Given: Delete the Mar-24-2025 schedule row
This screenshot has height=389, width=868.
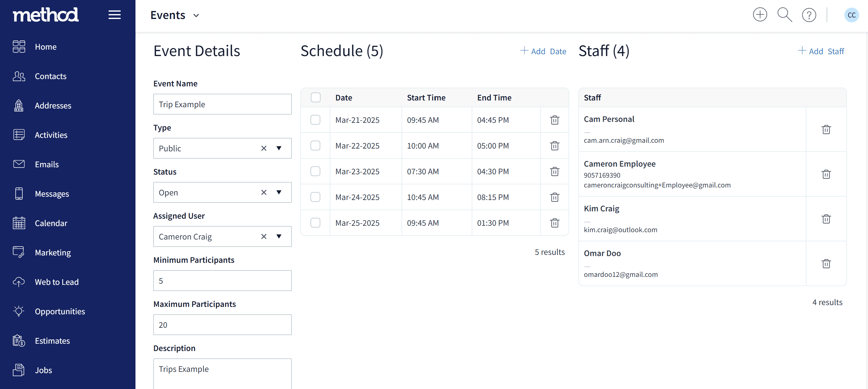Looking at the screenshot, I should 555,197.
